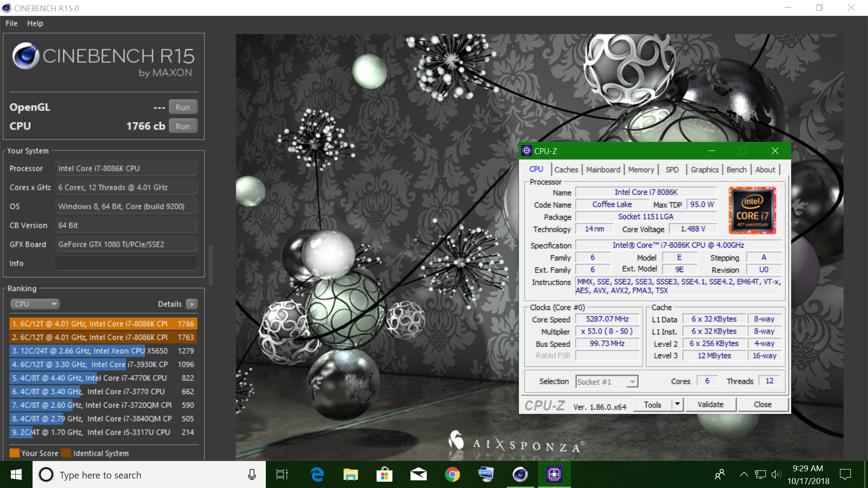Open network status tray icon

(760, 474)
